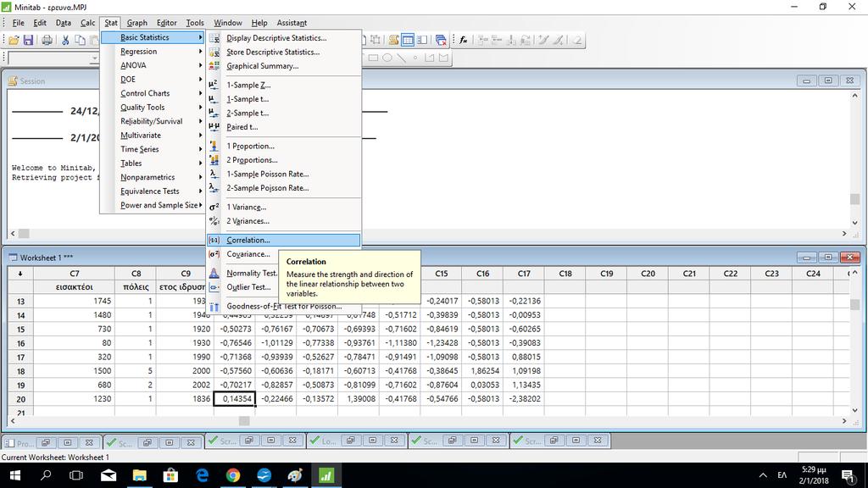Viewport: 868px width, 488px height.
Task: Select the line drawing tool
Action: tap(401, 58)
